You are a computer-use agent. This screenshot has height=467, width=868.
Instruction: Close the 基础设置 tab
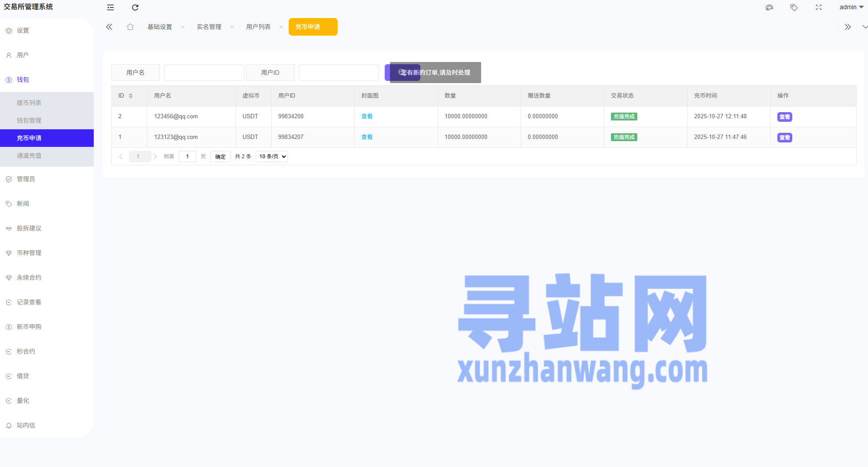(x=183, y=27)
